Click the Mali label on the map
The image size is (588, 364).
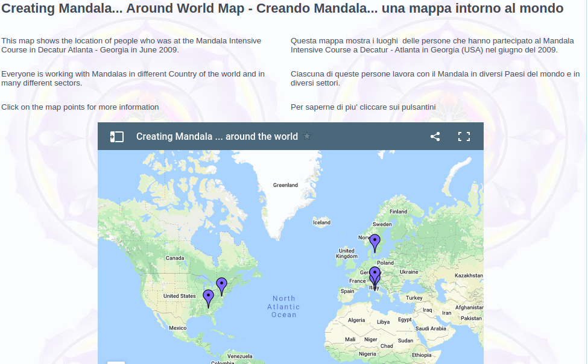pos(350,339)
